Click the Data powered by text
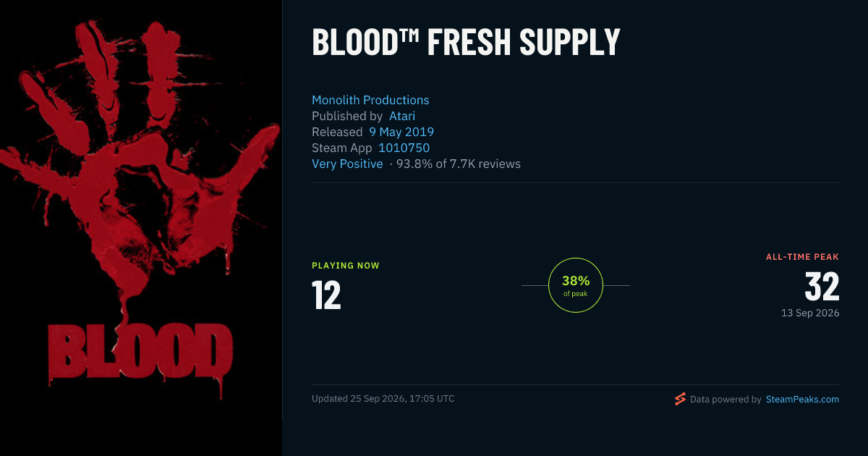The height and width of the screenshot is (456, 868). 726,399
